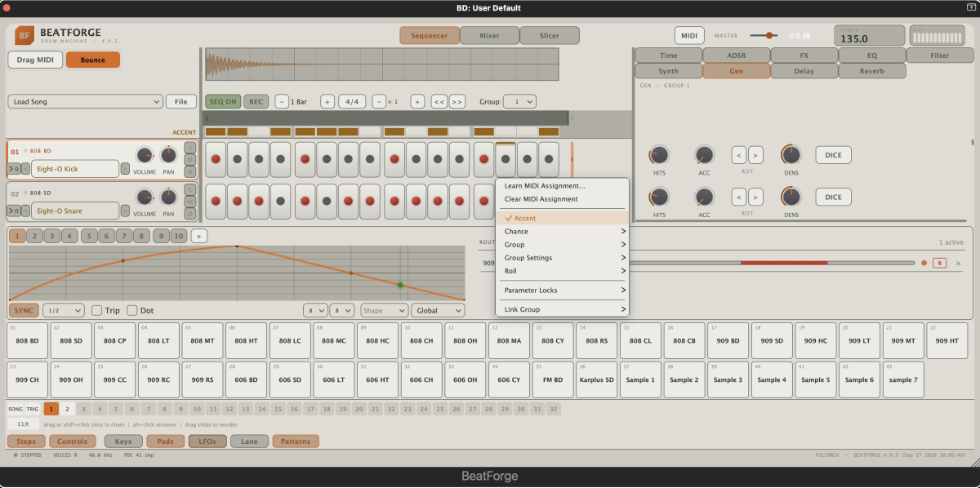Viewport: 980px width, 488px height.
Task: Increase bar length with plus before 4/4
Action: [x=327, y=102]
